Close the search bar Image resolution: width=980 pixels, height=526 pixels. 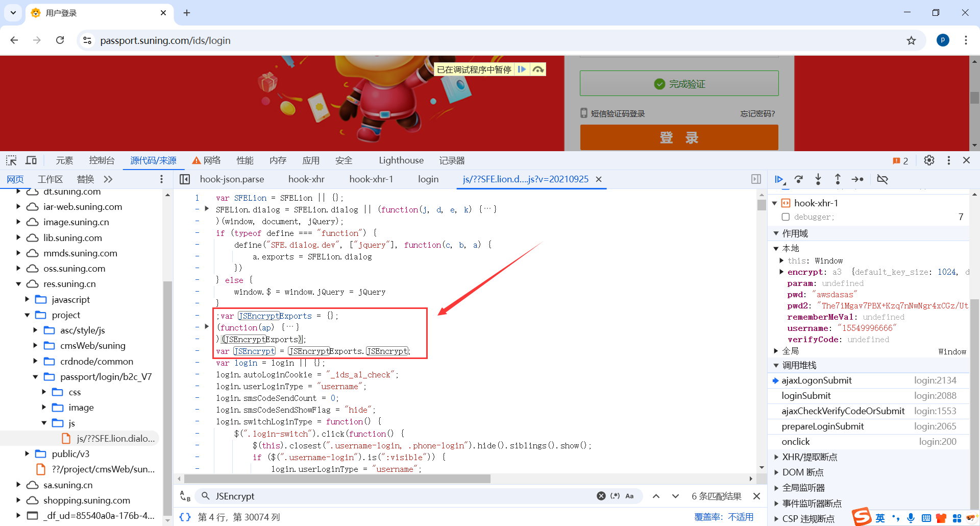[756, 496]
